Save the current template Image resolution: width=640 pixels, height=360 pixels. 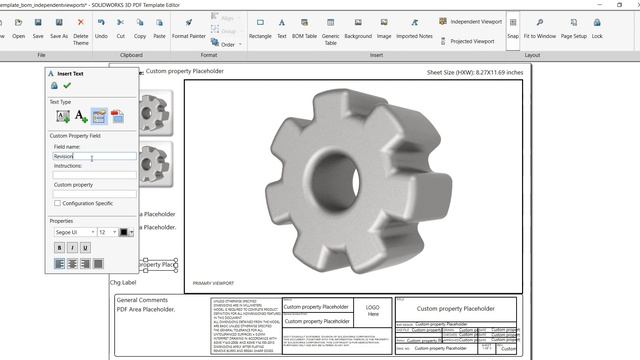point(38,28)
